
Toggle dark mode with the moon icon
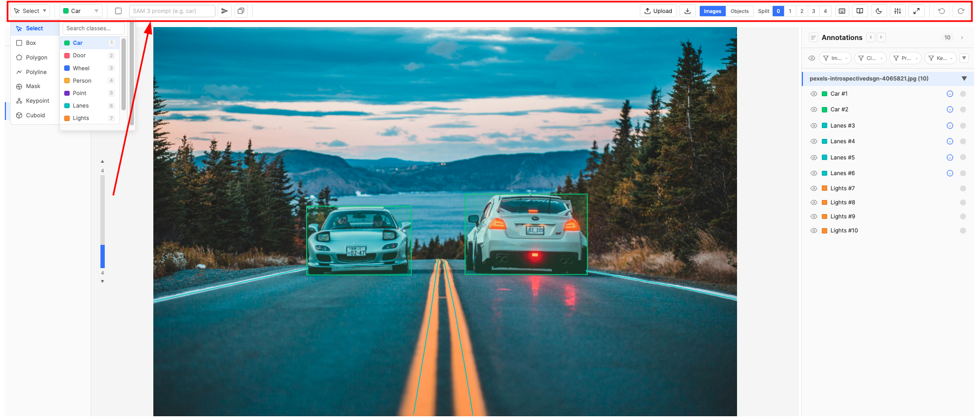point(878,11)
